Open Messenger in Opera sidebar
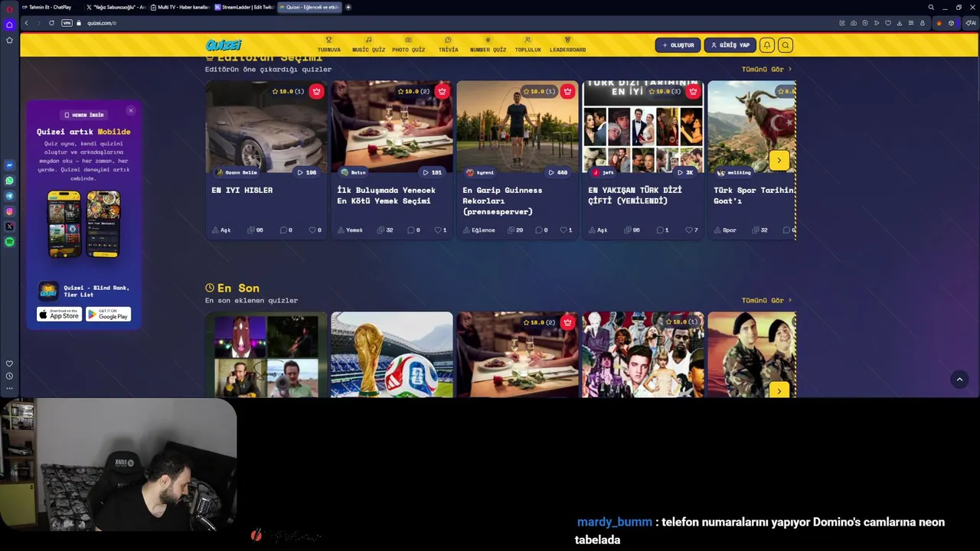Viewport: 980px width, 551px height. (x=9, y=165)
